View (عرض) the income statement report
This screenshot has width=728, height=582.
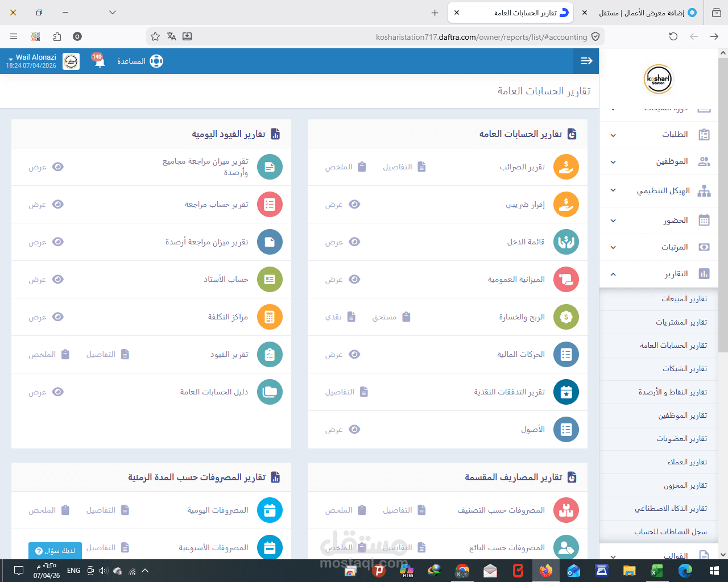point(342,242)
